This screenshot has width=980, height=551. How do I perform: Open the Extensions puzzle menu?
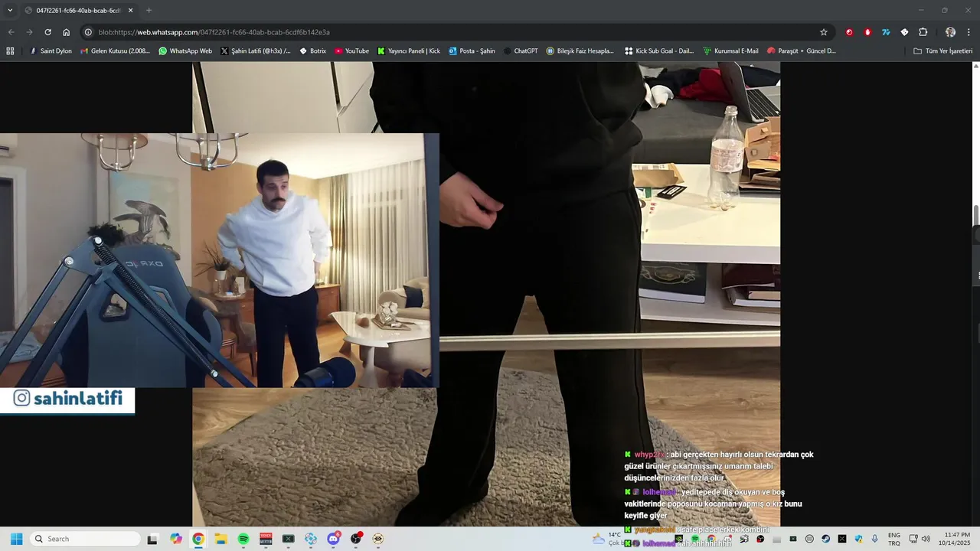pyautogui.click(x=923, y=32)
